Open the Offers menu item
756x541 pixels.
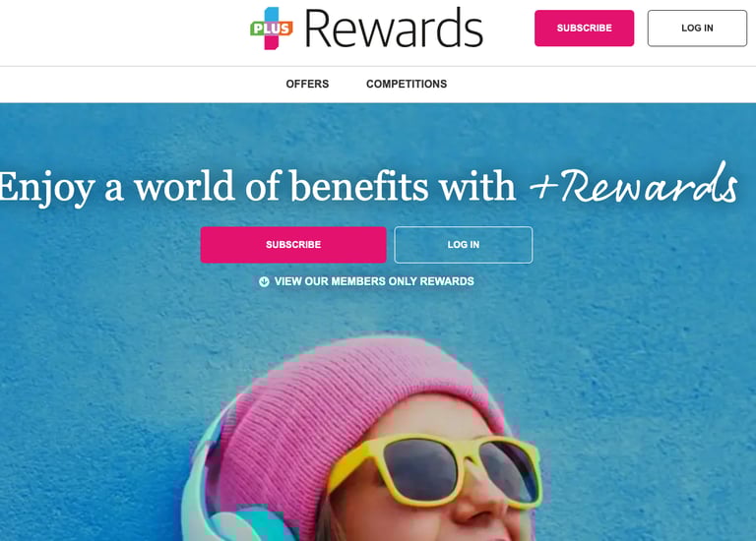pos(307,84)
